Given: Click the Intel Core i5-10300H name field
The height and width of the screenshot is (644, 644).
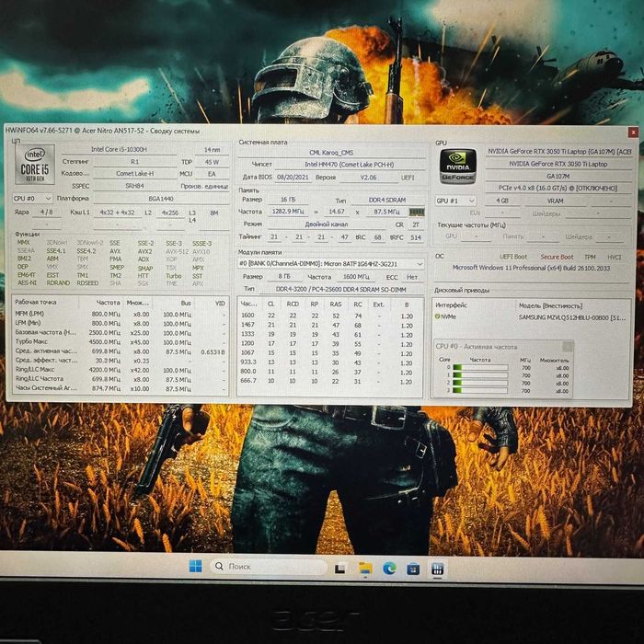Looking at the screenshot, I should click(119, 149).
